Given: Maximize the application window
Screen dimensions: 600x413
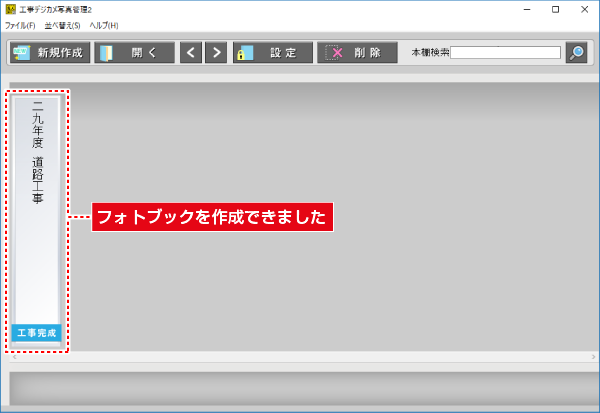Looking at the screenshot, I should click(556, 9).
